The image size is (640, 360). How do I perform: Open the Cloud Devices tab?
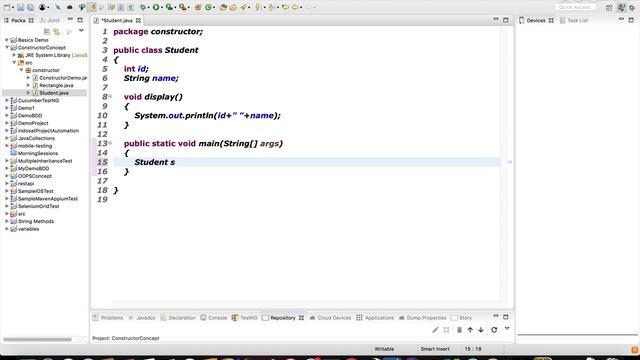pyautogui.click(x=330, y=318)
